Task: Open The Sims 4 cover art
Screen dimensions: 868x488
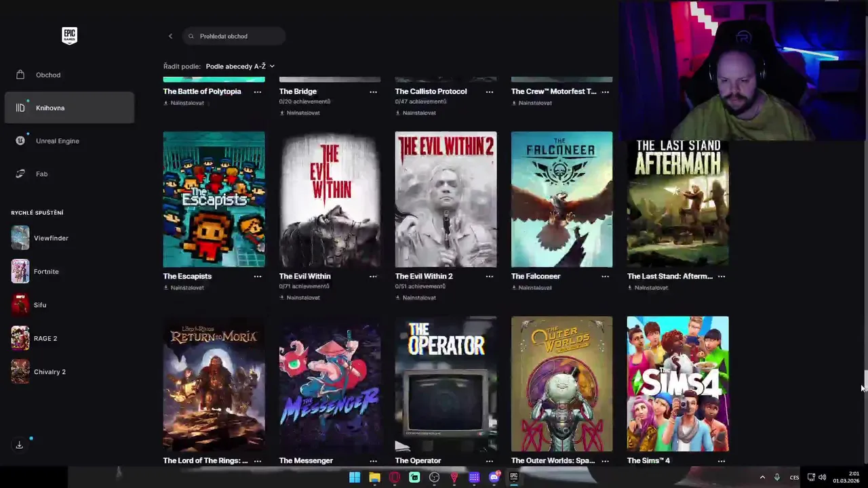Action: pos(678,384)
